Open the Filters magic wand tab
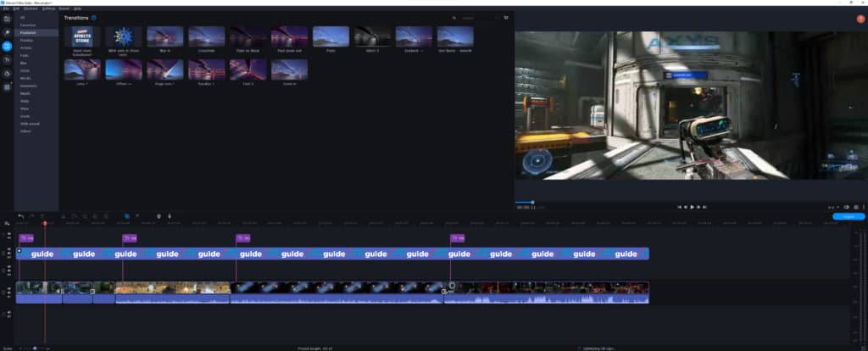Image resolution: width=868 pixels, height=351 pixels. [x=7, y=33]
